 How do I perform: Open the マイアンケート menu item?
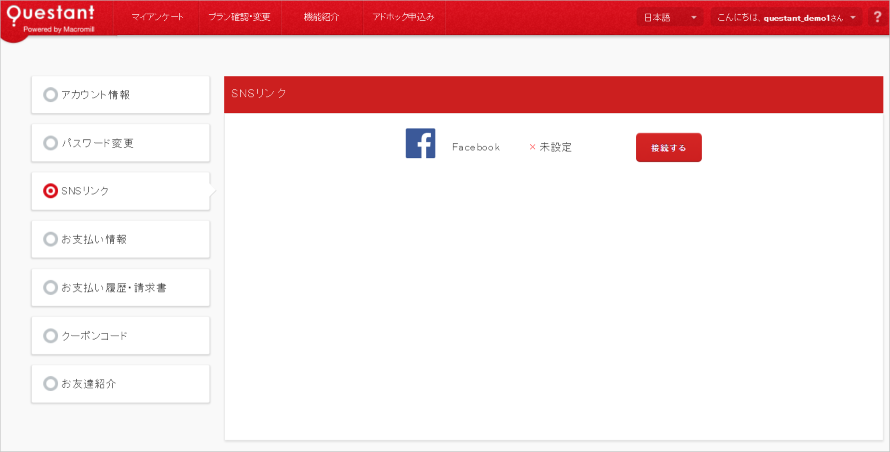click(x=157, y=18)
